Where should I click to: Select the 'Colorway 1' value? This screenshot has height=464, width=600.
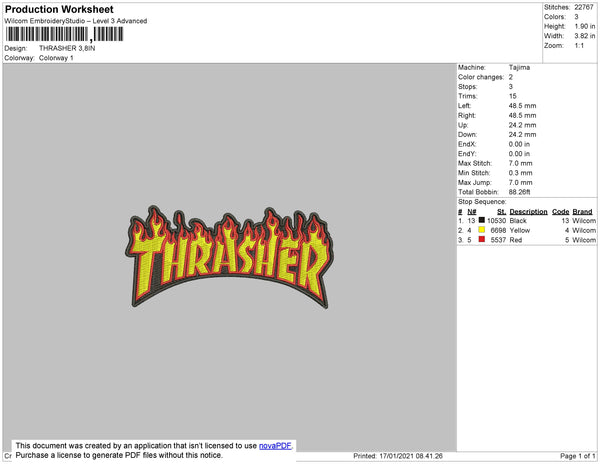click(56, 58)
